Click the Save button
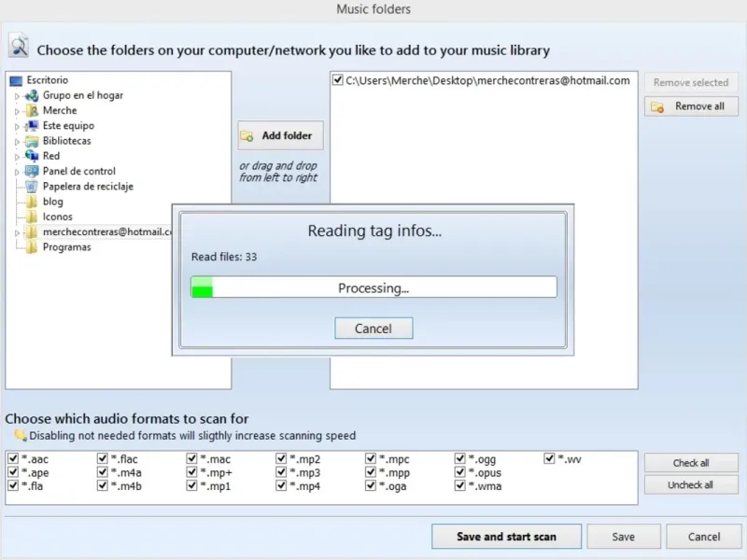Screen dimensions: 747x560 click(x=624, y=537)
